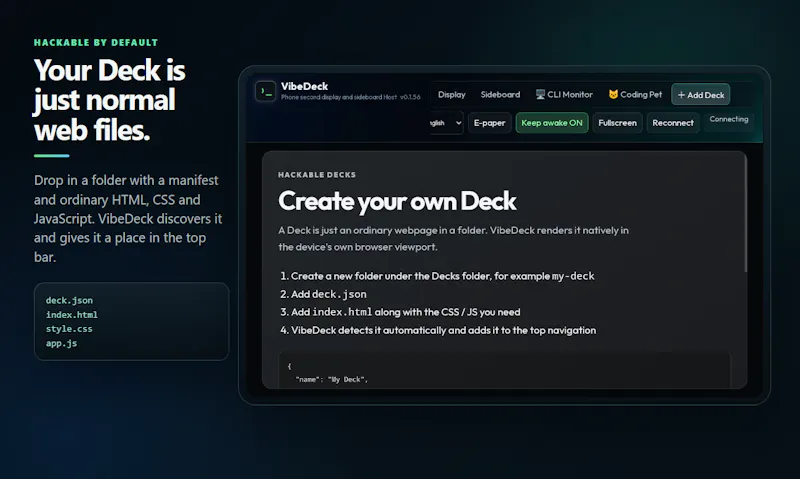
Task: Open the CLI Monitor tab
Action: [564, 94]
